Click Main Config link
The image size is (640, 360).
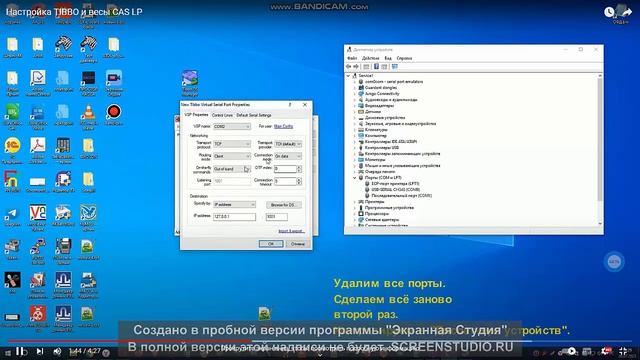click(x=283, y=127)
